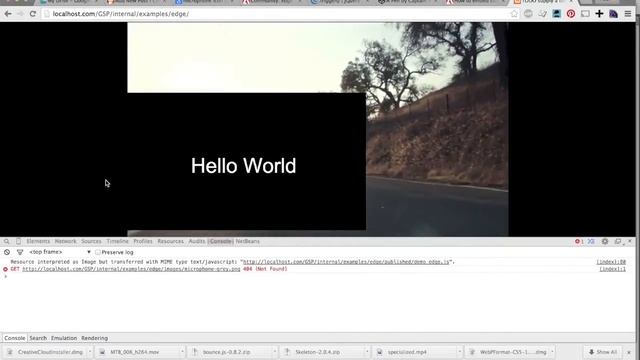The image size is (640, 360).
Task: Switch to the Sources panel
Action: 91,241
